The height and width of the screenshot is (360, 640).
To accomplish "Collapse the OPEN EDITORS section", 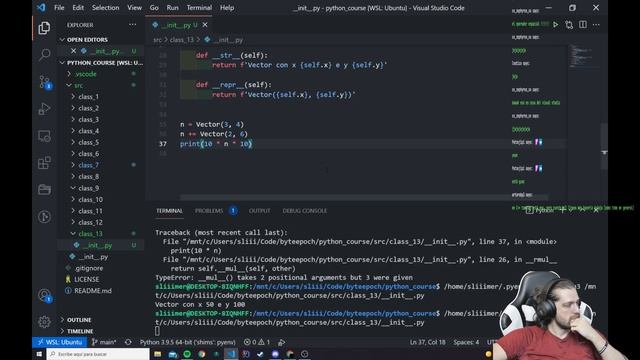I will tap(100, 40).
